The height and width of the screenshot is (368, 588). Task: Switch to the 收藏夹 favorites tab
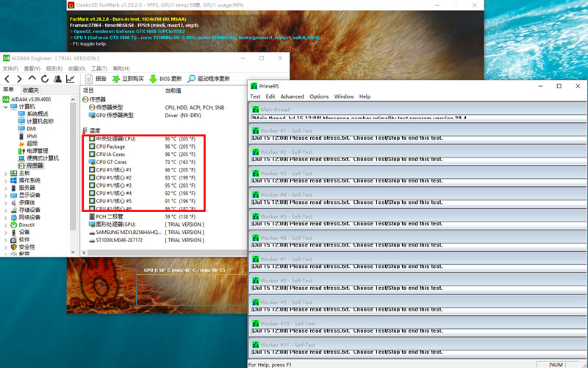coord(30,90)
